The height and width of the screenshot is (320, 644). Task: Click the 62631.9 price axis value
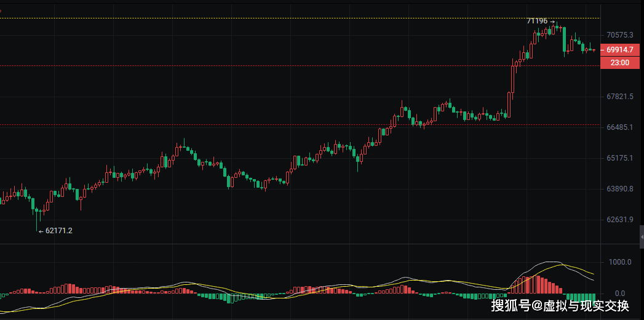tap(620, 219)
